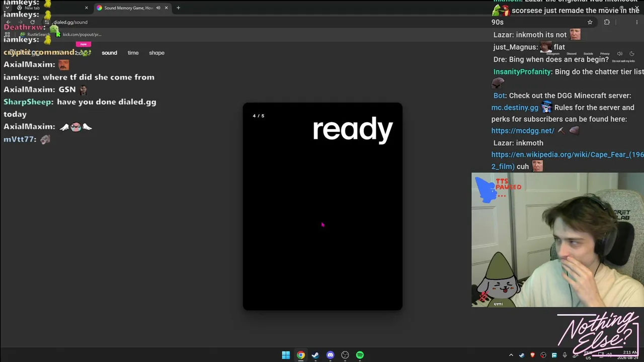The height and width of the screenshot is (362, 644).
Task: Open the Privacy footer link
Action: [x=605, y=54]
